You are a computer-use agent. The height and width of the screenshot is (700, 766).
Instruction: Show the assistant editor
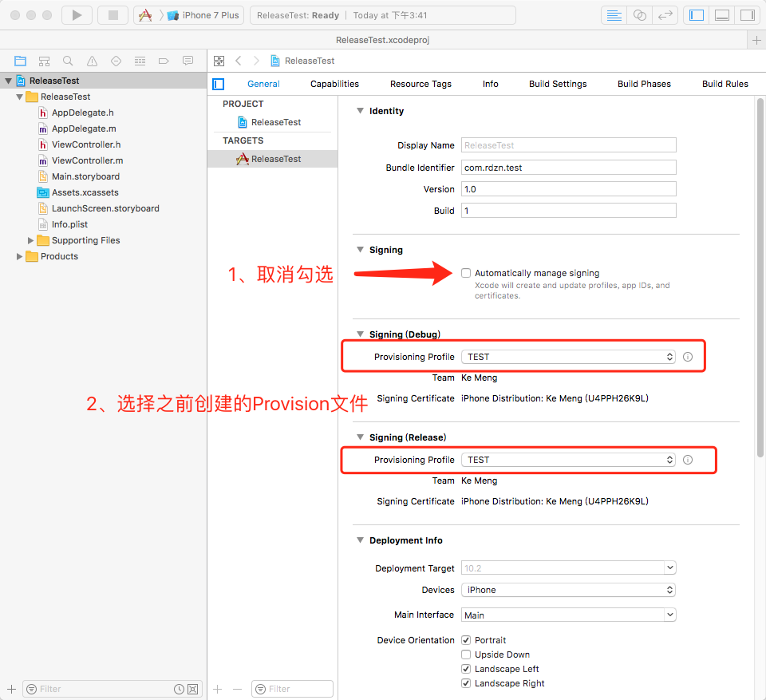click(x=639, y=15)
